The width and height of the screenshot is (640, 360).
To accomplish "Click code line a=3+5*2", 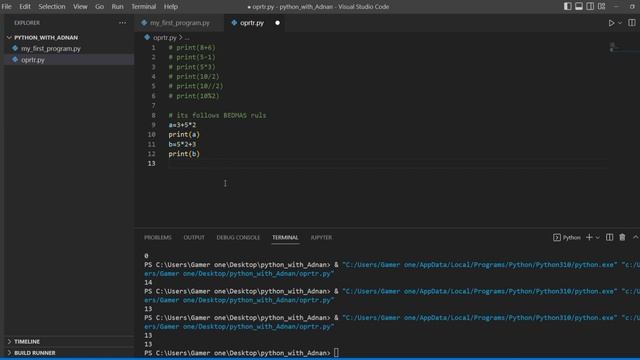I will tap(182, 125).
